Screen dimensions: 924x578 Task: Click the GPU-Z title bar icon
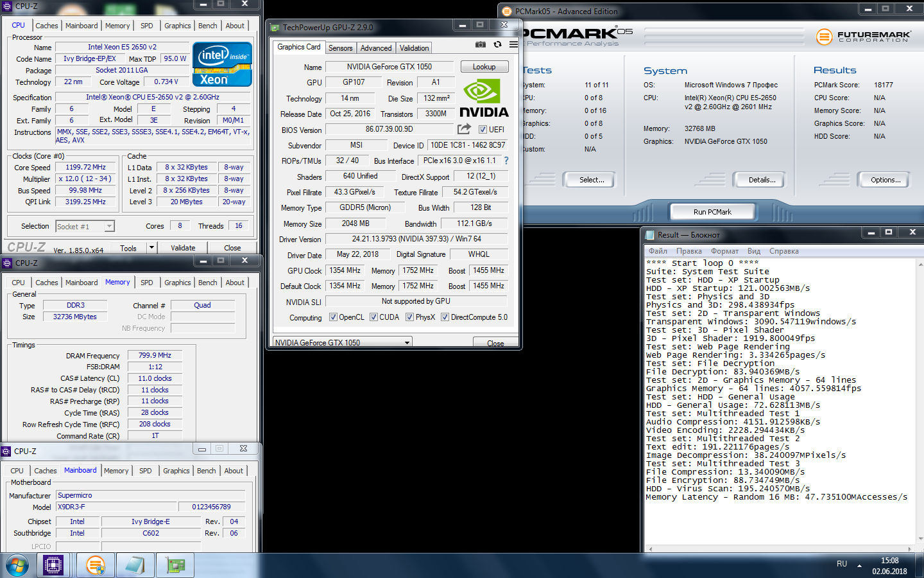tap(275, 28)
